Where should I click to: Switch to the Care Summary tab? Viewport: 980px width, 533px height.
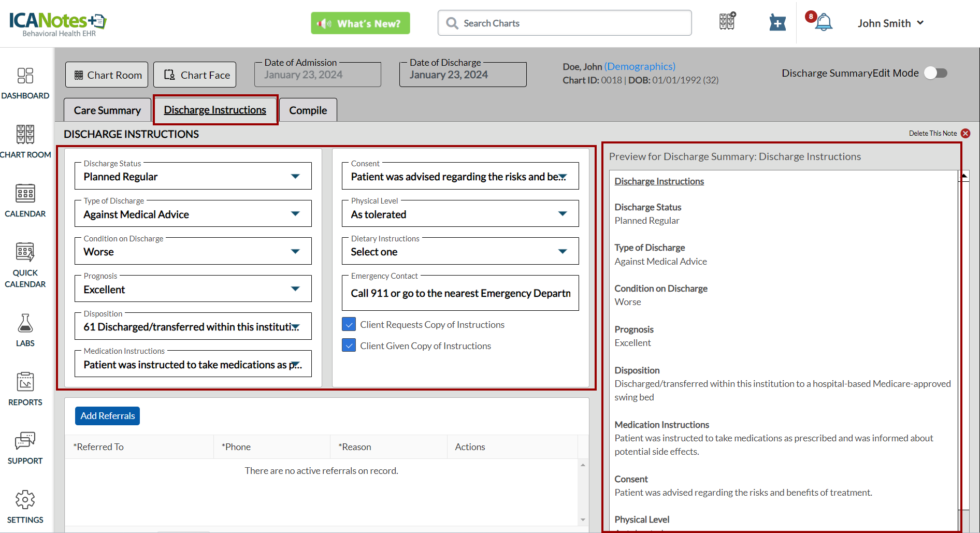click(x=107, y=110)
